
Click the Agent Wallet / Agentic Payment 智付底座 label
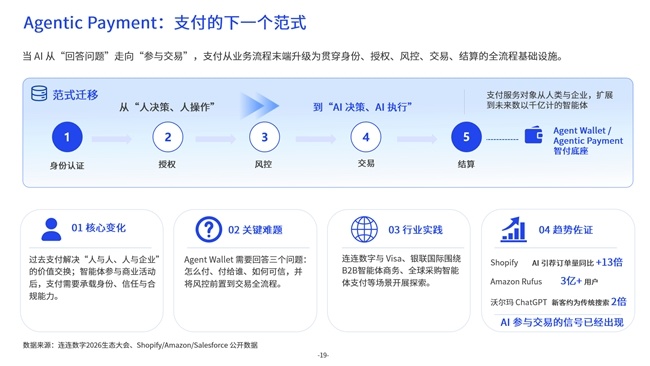588,141
